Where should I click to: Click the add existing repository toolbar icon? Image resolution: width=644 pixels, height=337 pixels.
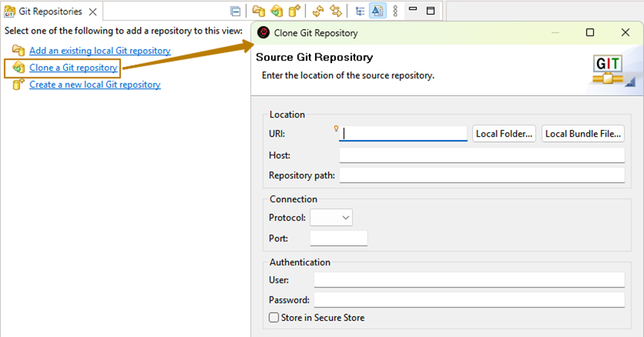(258, 11)
